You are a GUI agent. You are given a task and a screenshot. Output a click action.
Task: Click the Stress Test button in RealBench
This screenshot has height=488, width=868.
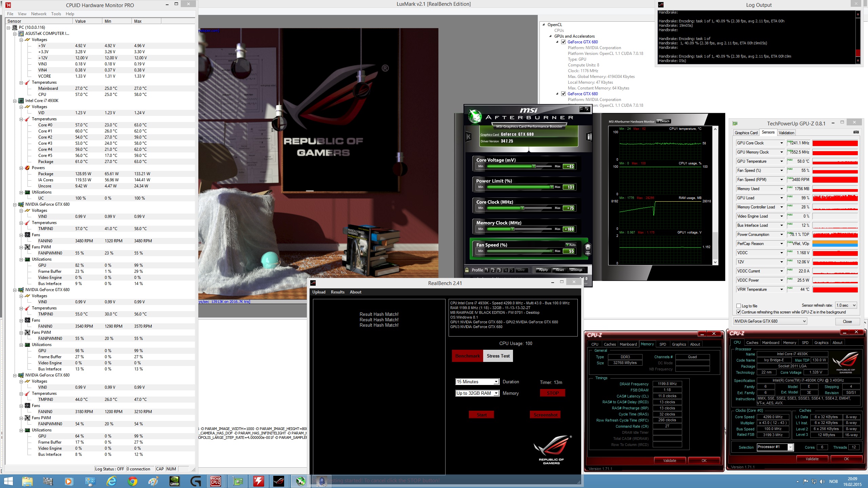point(498,356)
